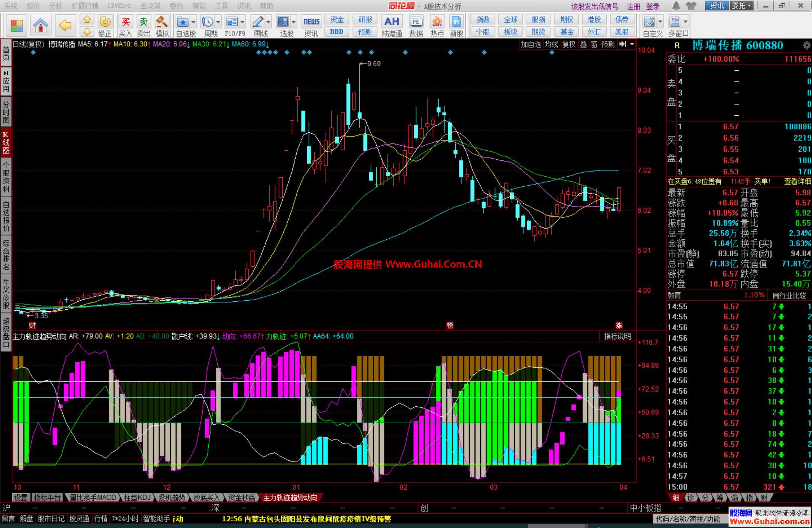The image size is (812, 528).
Task: Click the notification bell icon
Action: coord(676,6)
